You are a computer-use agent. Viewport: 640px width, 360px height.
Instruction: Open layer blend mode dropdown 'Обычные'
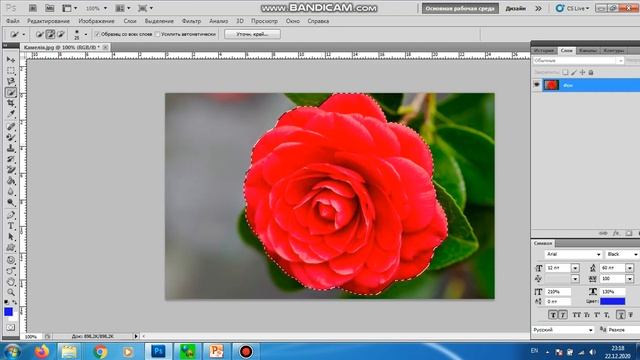pos(578,60)
